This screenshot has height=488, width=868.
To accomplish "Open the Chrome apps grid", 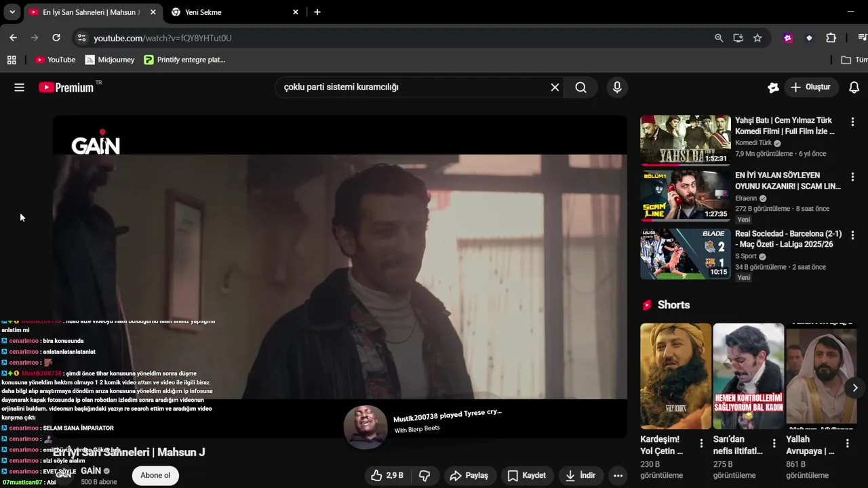I will coord(12,60).
